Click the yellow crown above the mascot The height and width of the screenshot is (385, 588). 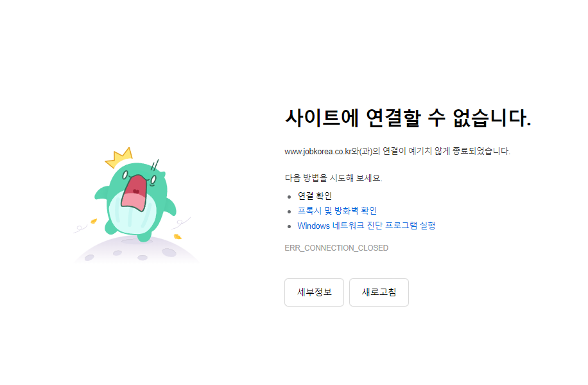coord(119,157)
